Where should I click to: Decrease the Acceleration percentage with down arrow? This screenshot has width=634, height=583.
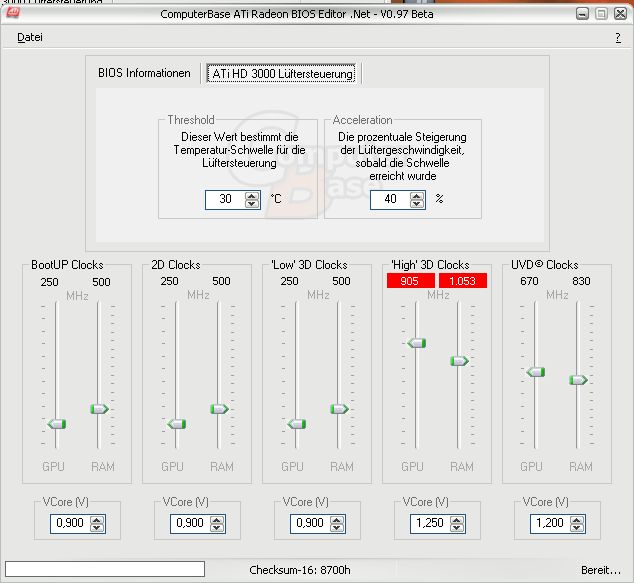click(417, 203)
